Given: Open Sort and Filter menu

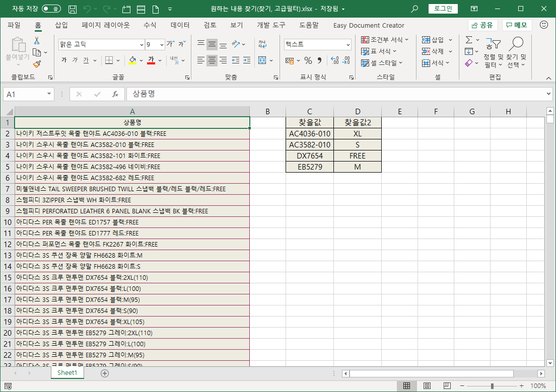Looking at the screenshot, I should coord(493,52).
